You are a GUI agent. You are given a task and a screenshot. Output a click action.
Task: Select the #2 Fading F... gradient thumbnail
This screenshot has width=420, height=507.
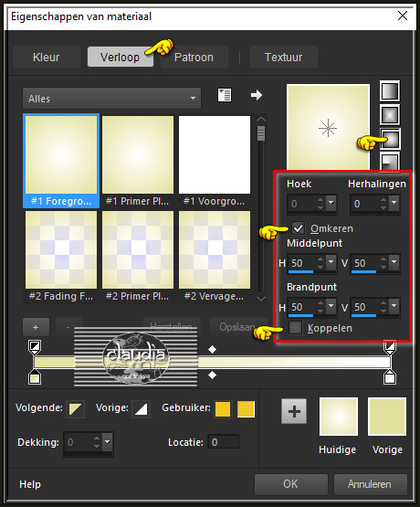click(x=61, y=257)
